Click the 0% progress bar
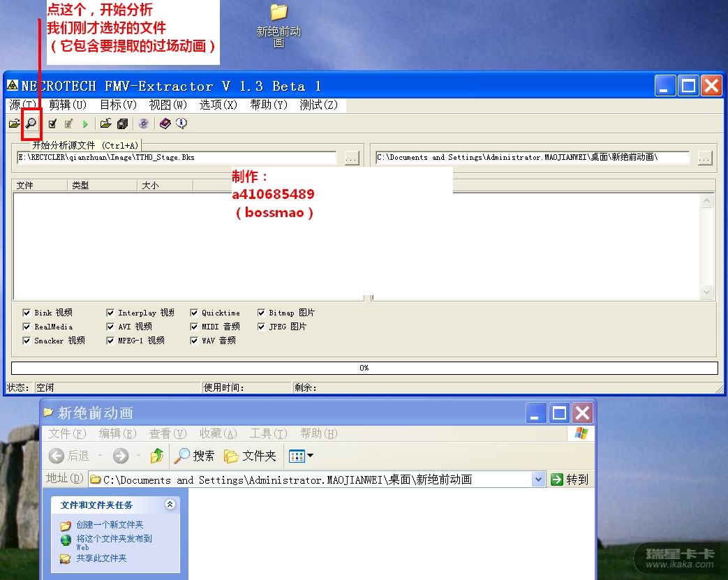The height and width of the screenshot is (580, 728). [364, 368]
